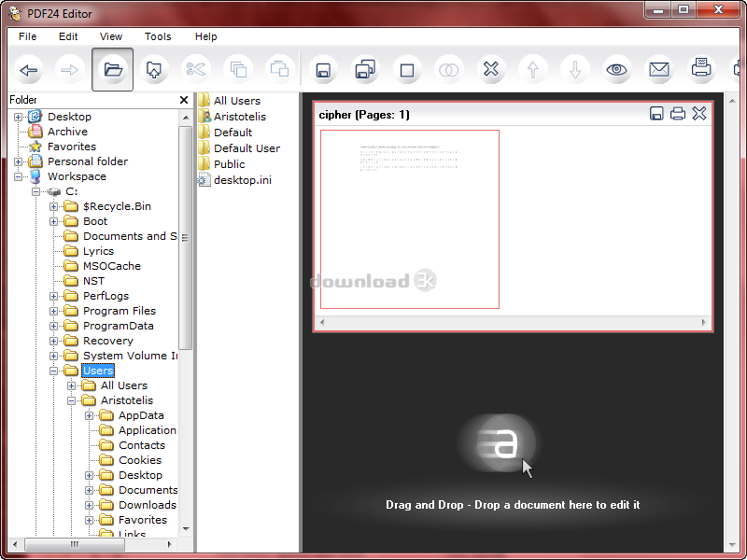Open the Tools menu
The width and height of the screenshot is (747, 560).
157,36
